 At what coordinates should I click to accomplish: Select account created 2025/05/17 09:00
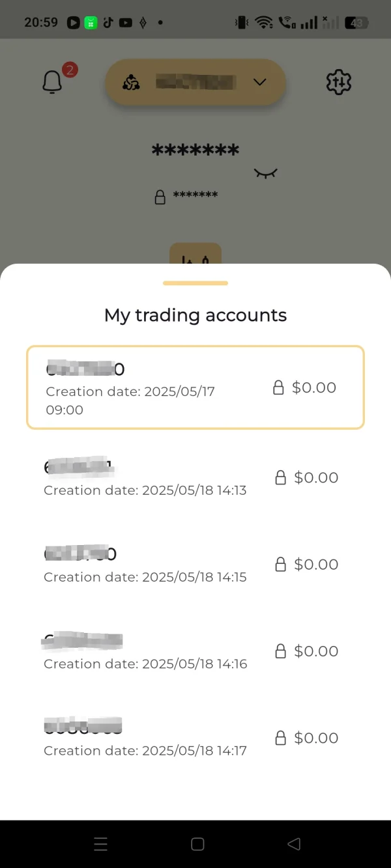(195, 387)
